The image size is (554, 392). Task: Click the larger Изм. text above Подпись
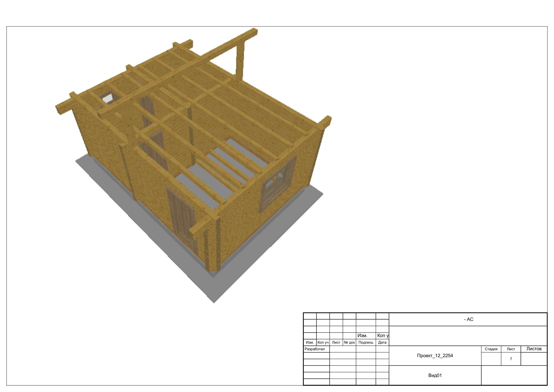tap(362, 335)
